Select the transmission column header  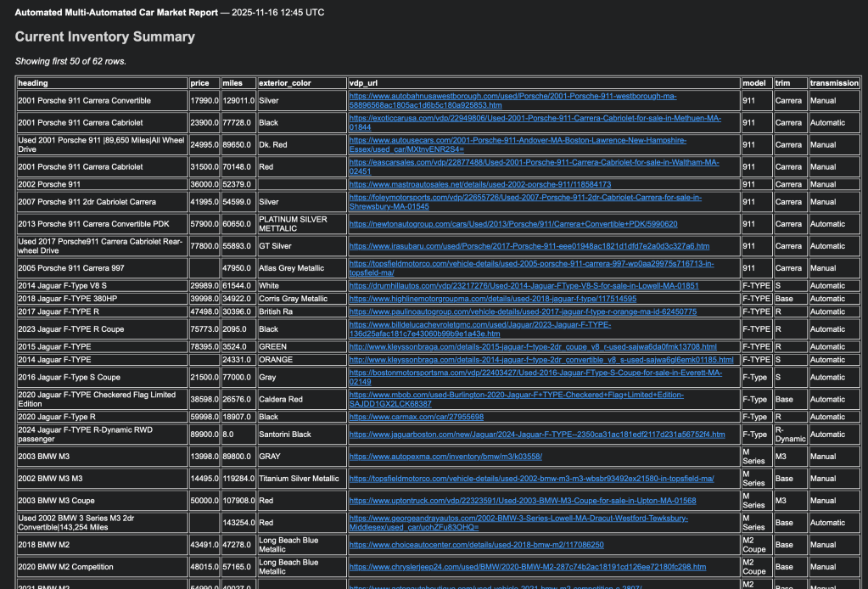834,83
